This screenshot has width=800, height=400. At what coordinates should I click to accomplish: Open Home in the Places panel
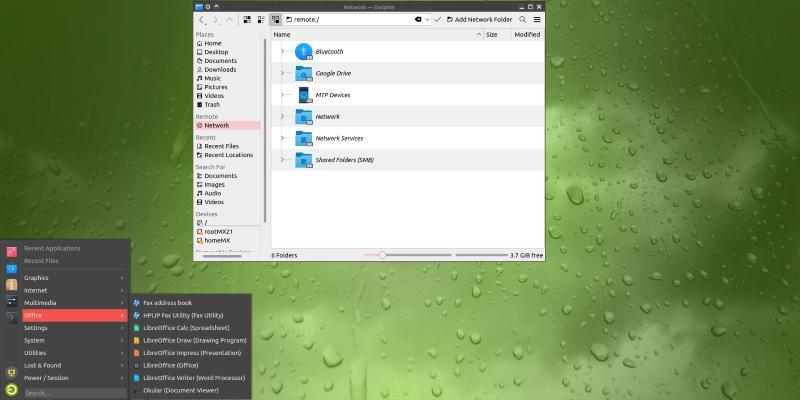[228, 43]
